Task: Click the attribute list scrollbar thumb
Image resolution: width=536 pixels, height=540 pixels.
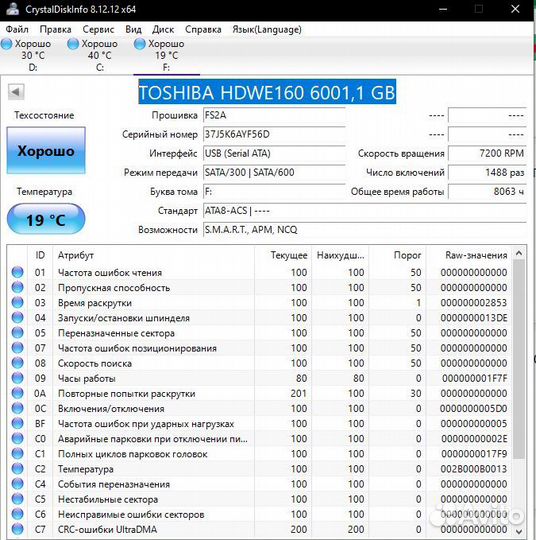Action: click(519, 360)
